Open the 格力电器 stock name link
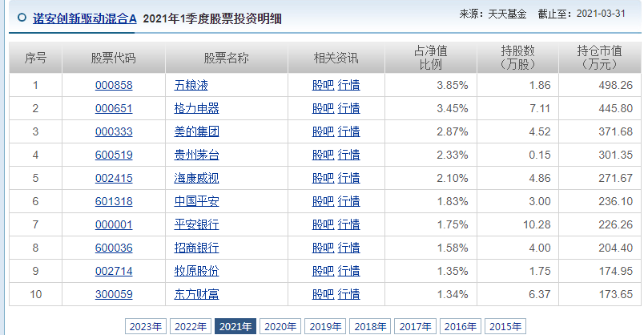 pos(196,108)
